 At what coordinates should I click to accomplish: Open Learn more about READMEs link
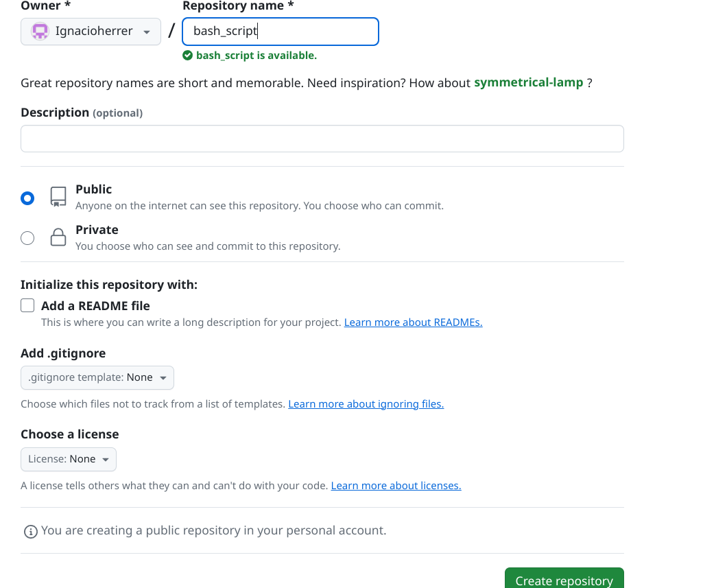click(x=414, y=322)
